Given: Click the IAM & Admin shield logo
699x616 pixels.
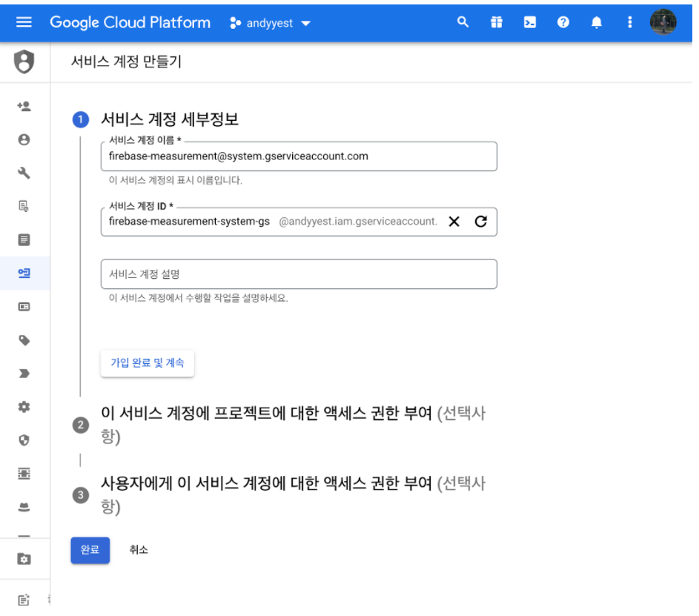Looking at the screenshot, I should (x=24, y=62).
